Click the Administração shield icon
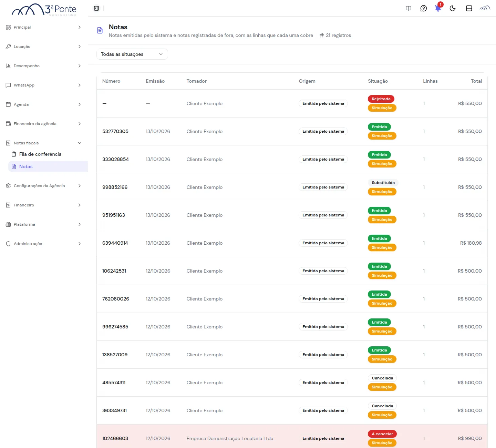This screenshot has width=496, height=448. pyautogui.click(x=8, y=244)
